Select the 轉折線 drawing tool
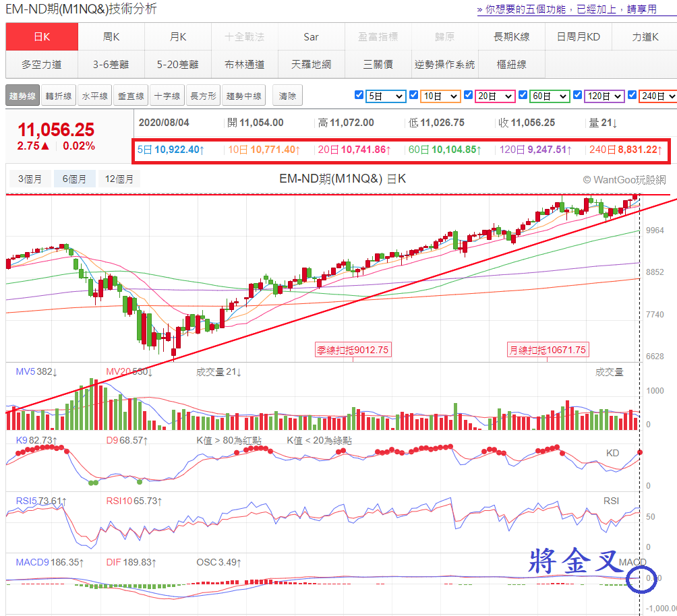This screenshot has width=677, height=616. pyautogui.click(x=59, y=96)
